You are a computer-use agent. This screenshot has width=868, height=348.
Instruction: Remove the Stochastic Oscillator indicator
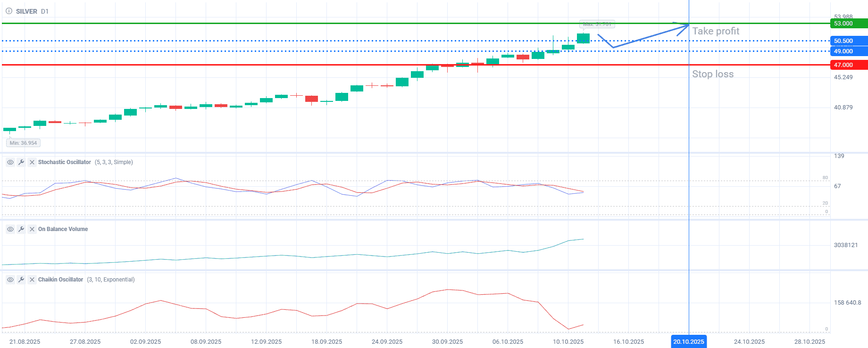(x=32, y=162)
